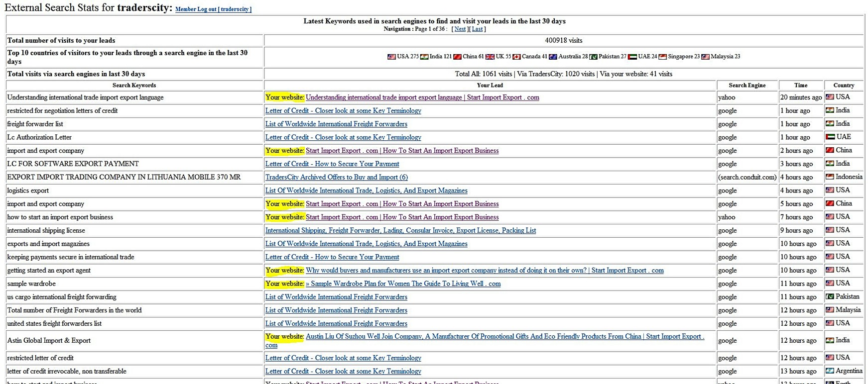Click Malaysia flag in 'Total number of Freight Forwarders' row
The width and height of the screenshot is (868, 384).
830,309
